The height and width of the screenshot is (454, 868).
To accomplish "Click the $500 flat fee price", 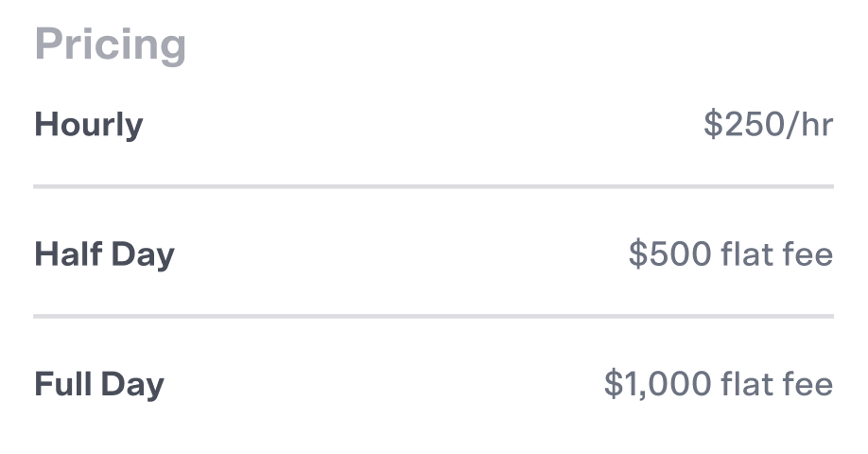I will click(x=730, y=254).
